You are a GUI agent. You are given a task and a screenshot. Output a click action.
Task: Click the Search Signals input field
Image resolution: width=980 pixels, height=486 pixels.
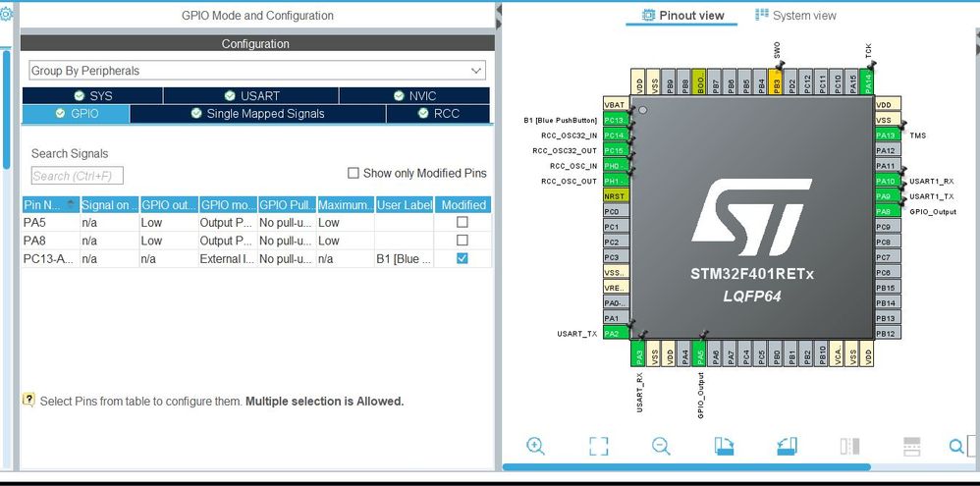click(77, 176)
